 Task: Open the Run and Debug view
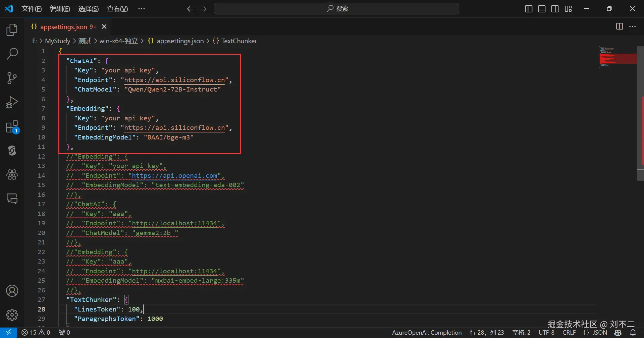pyautogui.click(x=12, y=102)
